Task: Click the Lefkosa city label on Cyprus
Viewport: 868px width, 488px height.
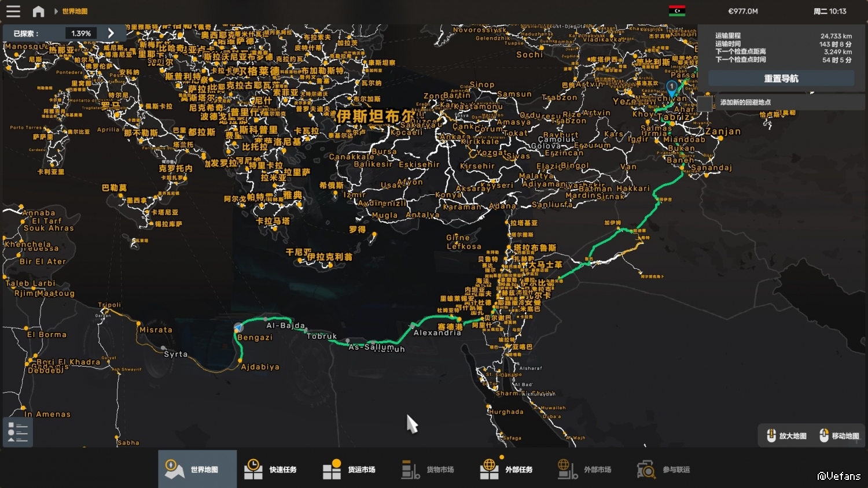Action: [x=464, y=246]
